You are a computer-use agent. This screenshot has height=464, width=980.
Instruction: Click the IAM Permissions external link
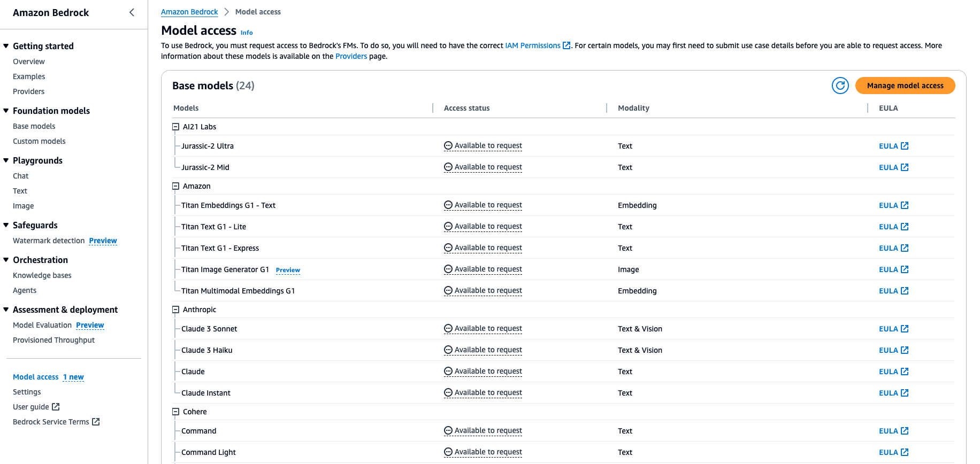click(537, 45)
